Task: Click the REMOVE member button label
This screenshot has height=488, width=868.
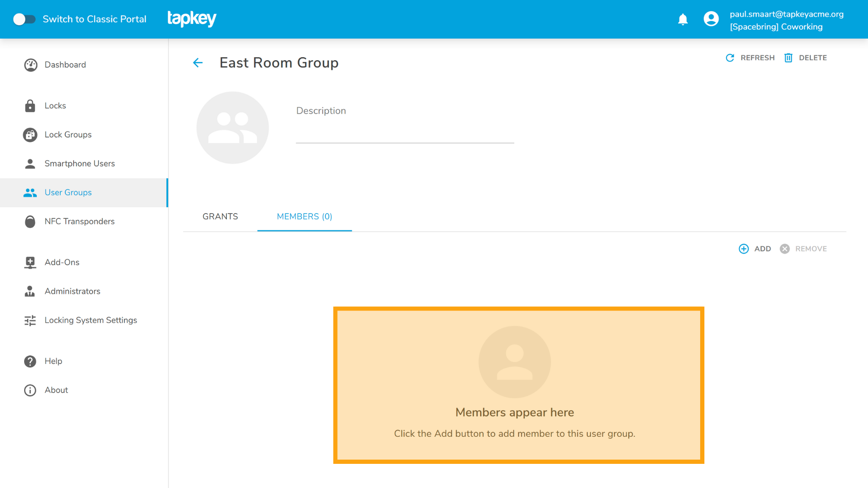Action: [x=811, y=249]
